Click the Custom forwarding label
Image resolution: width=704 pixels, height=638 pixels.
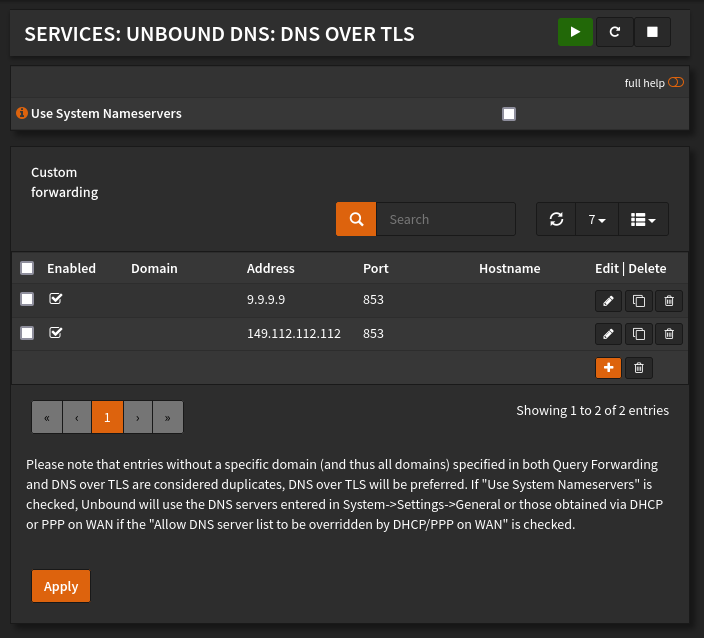[65, 182]
